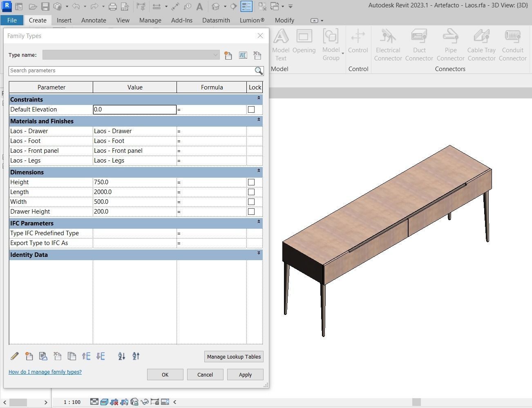Screen dimensions: 532x408
Task: Switch to the Insert ribbon tab
Action: coord(64,20)
